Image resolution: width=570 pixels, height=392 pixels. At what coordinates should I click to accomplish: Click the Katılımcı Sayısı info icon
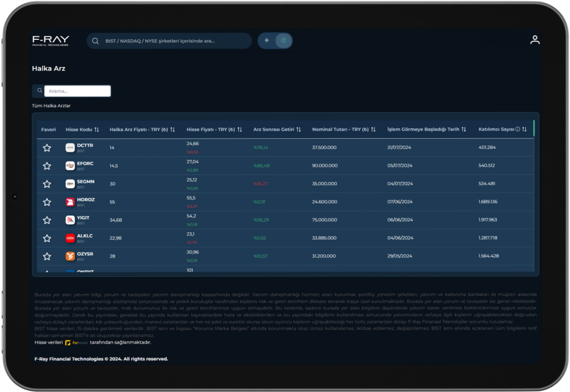click(517, 129)
